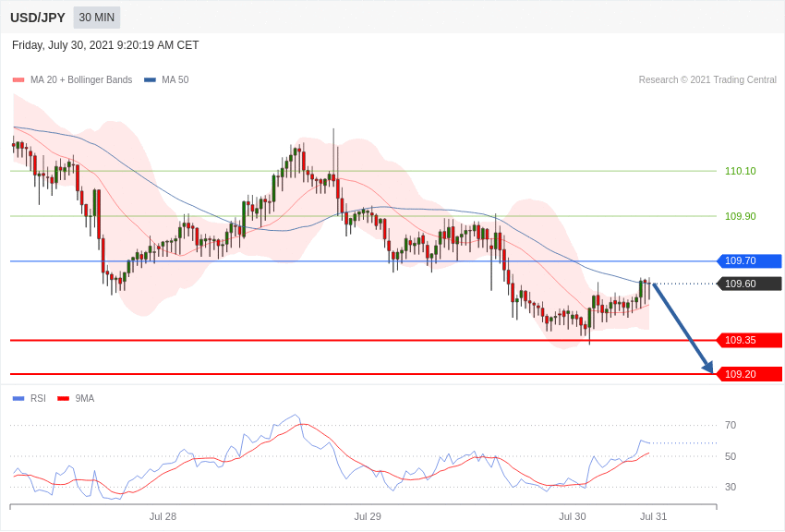Click the RSI 70 level label

[x=731, y=426]
